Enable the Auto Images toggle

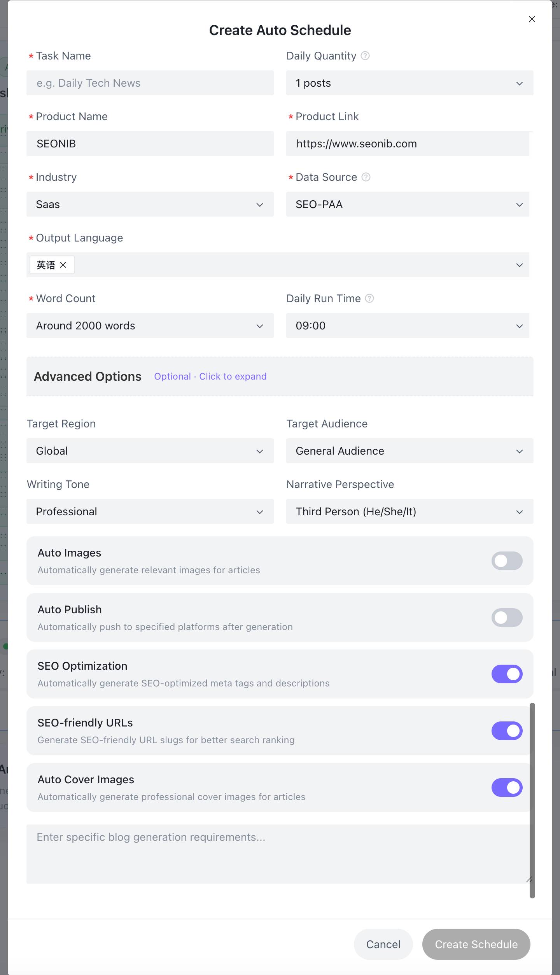[x=507, y=561]
